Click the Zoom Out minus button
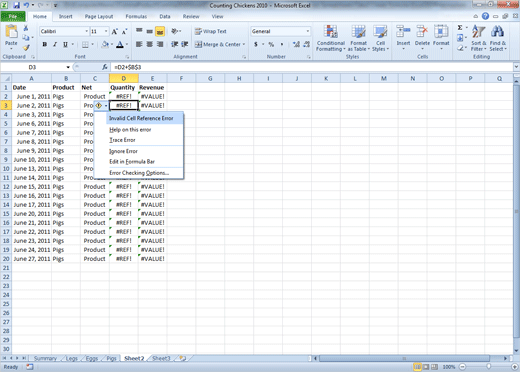This screenshot has width=520, height=372. pyautogui.click(x=462, y=367)
